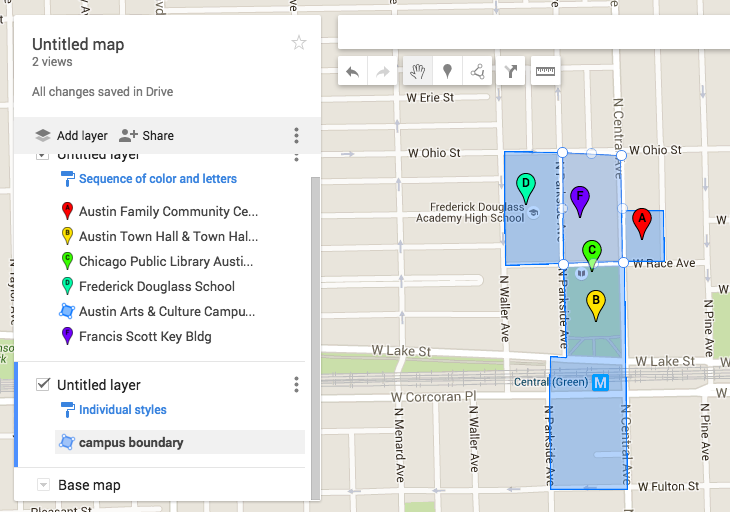The width and height of the screenshot is (730, 512).
Task: Click the Add layer stack icon
Action: (x=43, y=135)
